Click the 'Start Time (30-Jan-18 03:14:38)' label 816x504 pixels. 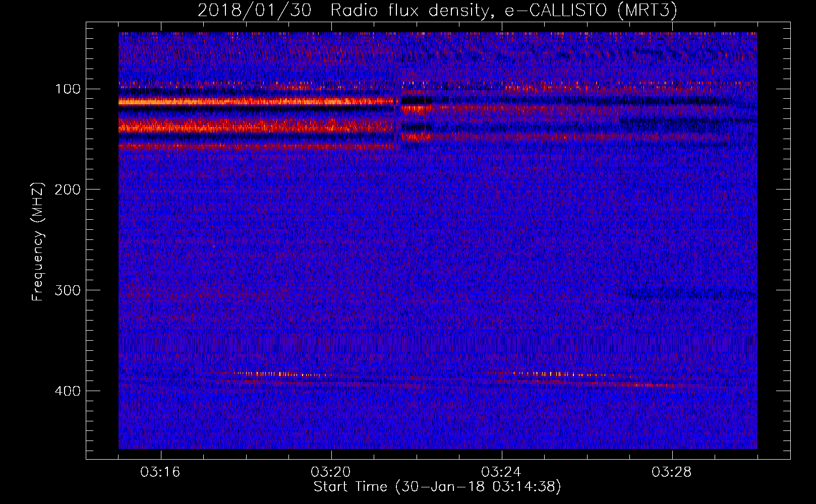point(437,487)
